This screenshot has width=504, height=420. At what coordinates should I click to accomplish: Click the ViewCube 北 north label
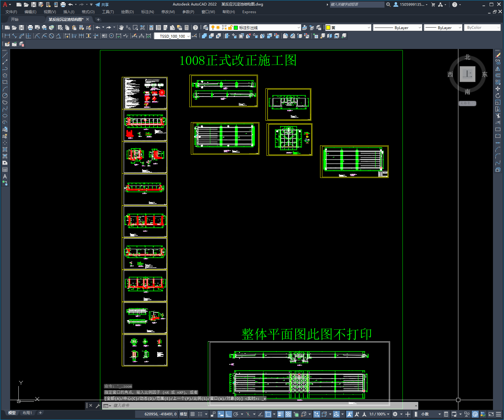coord(468,57)
